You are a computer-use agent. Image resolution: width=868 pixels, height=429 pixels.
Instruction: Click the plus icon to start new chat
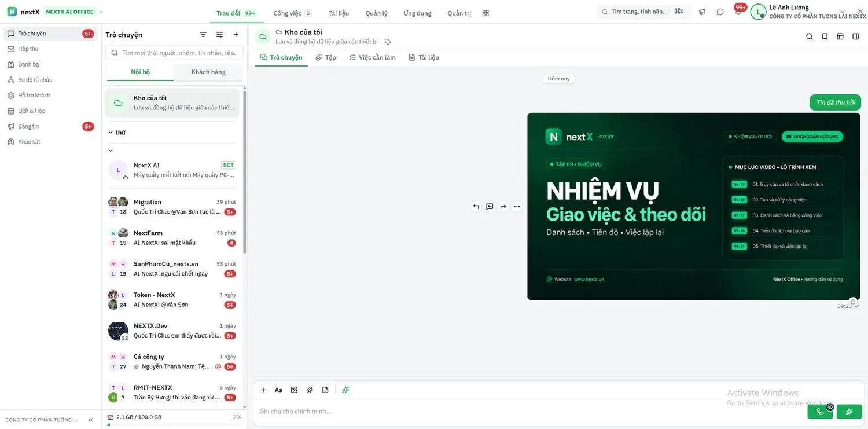click(x=236, y=35)
